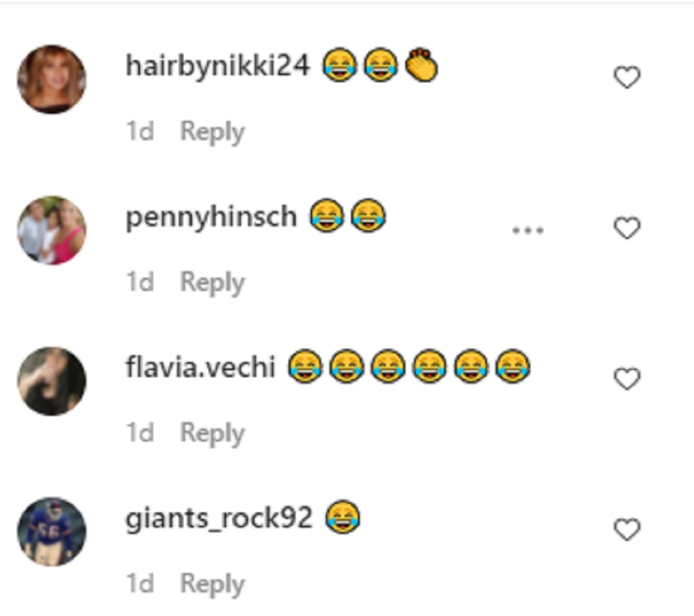Image resolution: width=694 pixels, height=616 pixels.
Task: Open more options on pennyhinsch's comment
Action: point(527,230)
